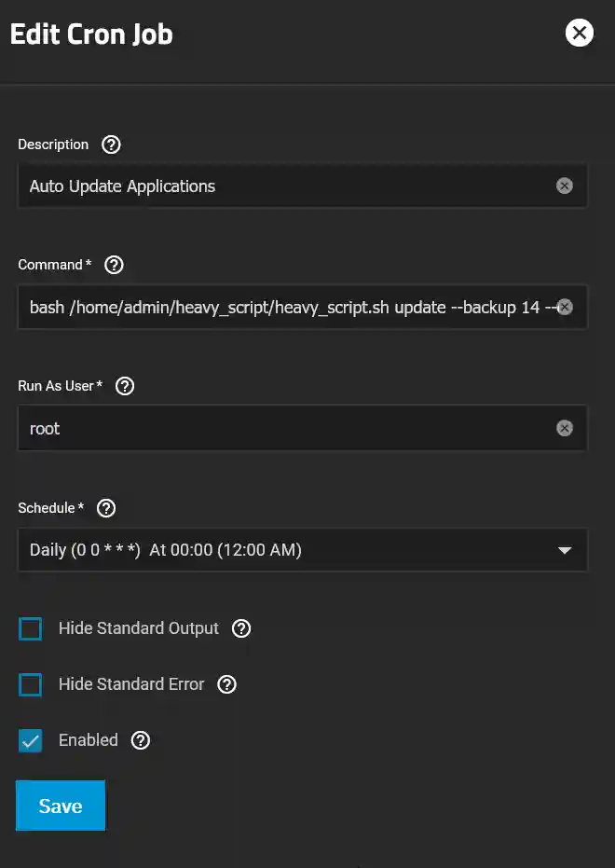View help for Hide Standard Output
The width and height of the screenshot is (615, 868).
tap(241, 628)
